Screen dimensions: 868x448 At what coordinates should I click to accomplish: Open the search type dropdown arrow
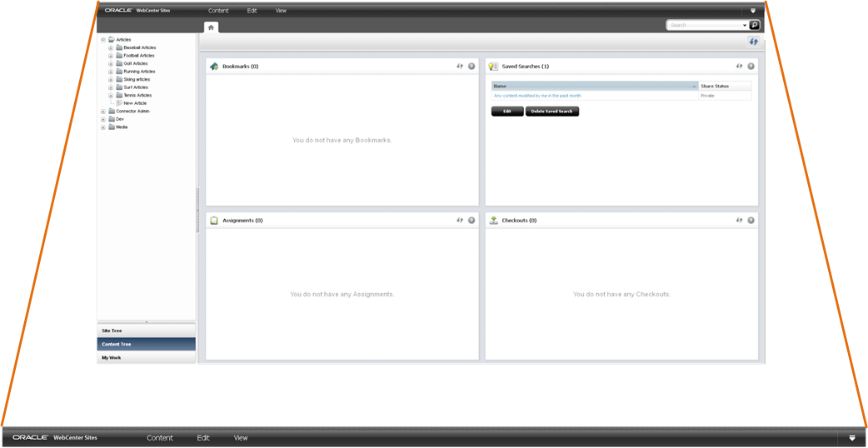point(745,26)
